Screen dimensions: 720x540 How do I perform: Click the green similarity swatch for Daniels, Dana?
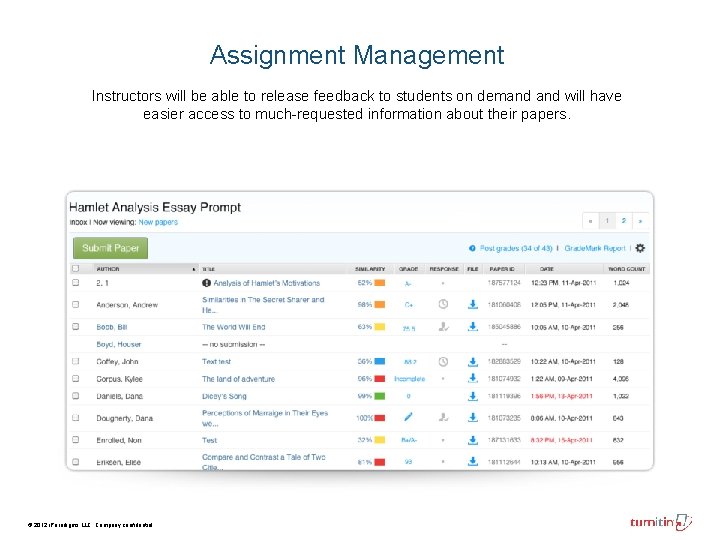click(x=380, y=396)
